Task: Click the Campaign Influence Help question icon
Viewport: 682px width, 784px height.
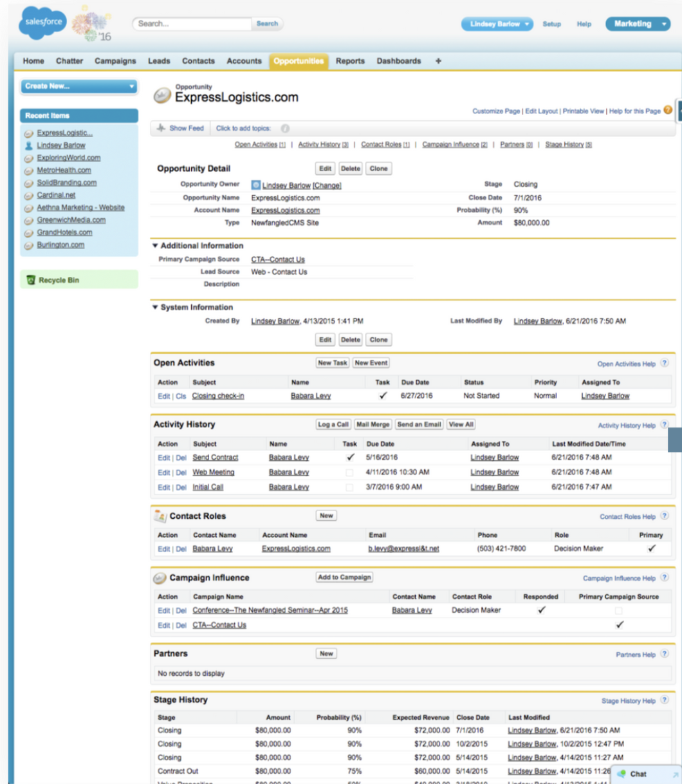Action: [x=664, y=577]
